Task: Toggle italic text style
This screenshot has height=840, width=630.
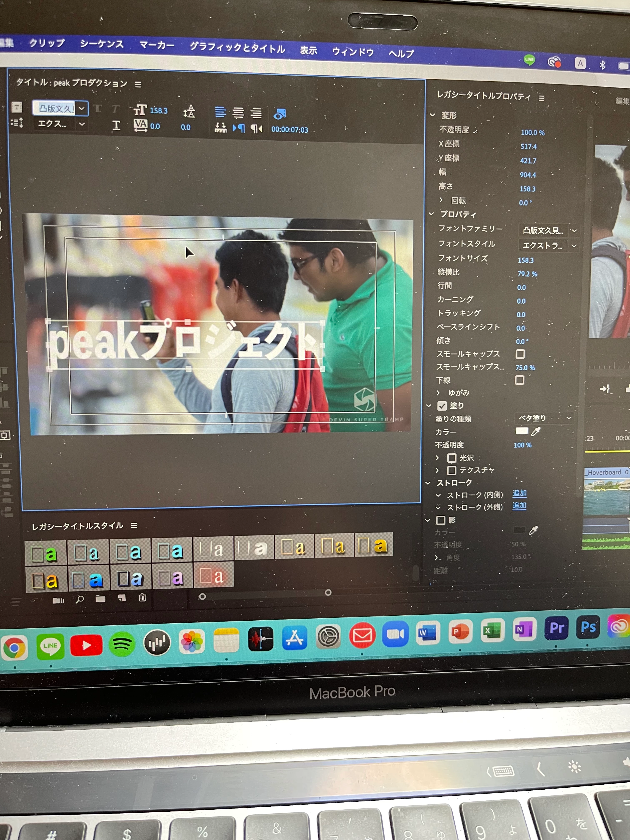Action: tap(115, 109)
